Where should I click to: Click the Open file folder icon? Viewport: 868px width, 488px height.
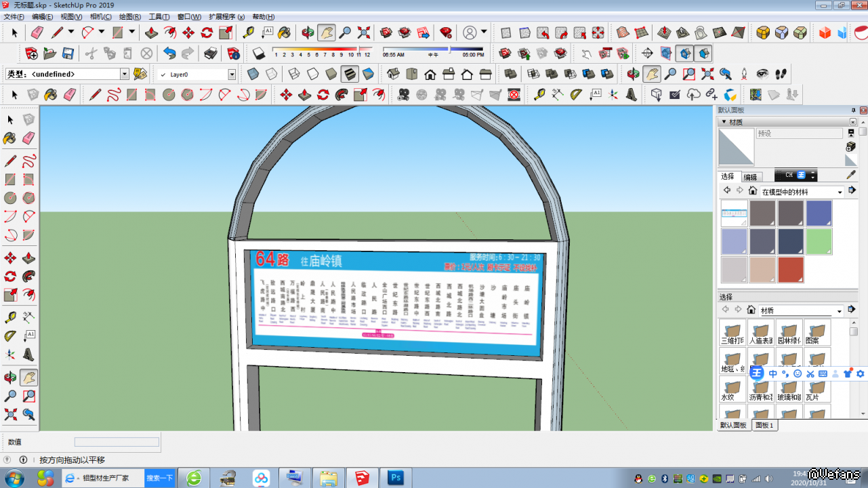(49, 54)
